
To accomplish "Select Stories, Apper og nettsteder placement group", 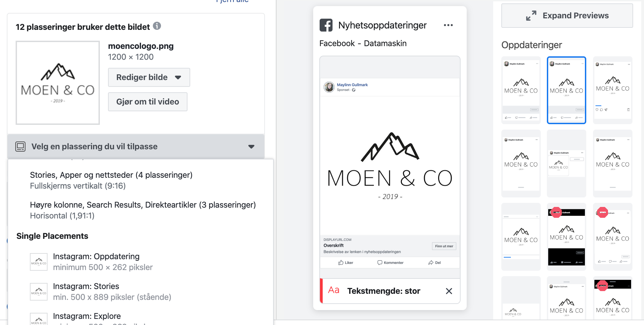I will pyautogui.click(x=111, y=180).
